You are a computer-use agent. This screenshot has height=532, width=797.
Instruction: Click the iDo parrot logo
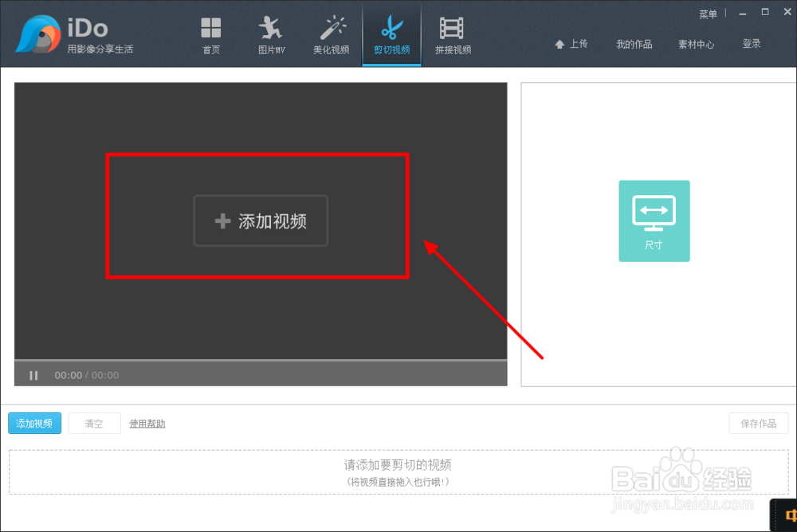(38, 34)
